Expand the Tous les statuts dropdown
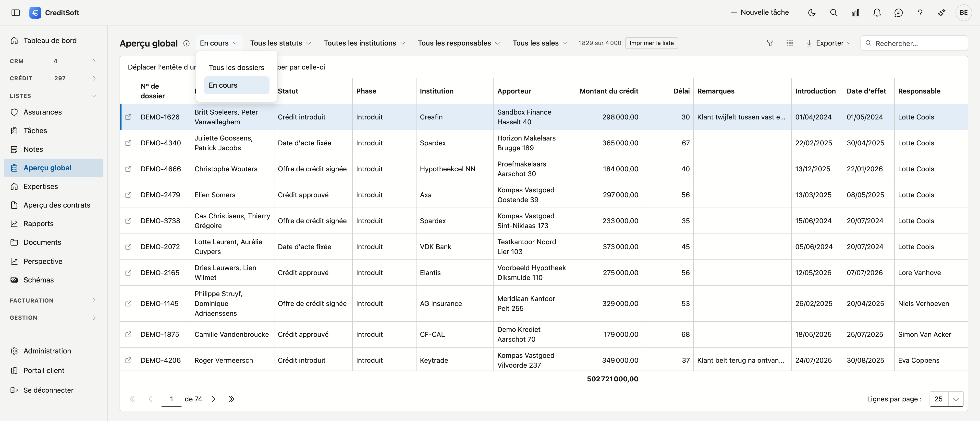 coord(280,43)
